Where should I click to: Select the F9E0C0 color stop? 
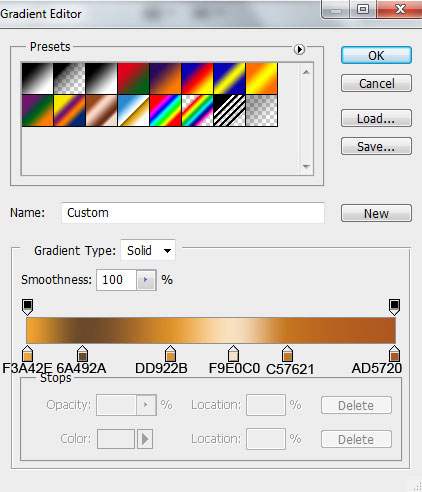[233, 353]
